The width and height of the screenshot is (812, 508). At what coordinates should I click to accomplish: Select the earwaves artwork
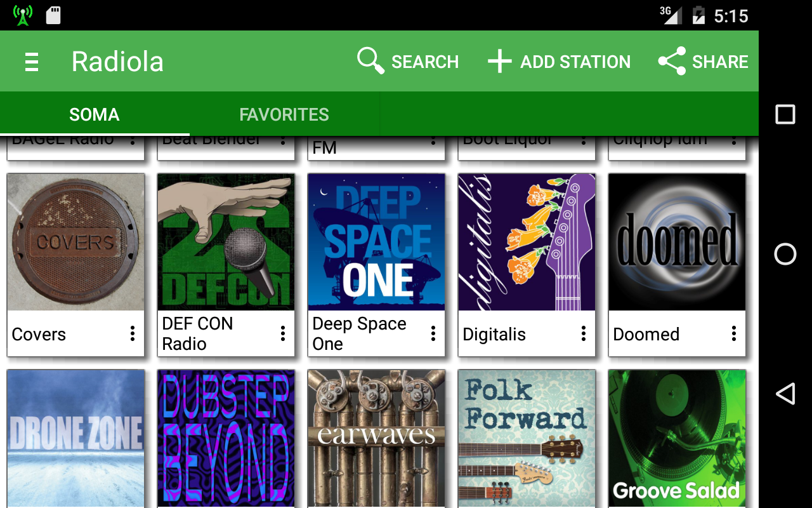(376, 439)
